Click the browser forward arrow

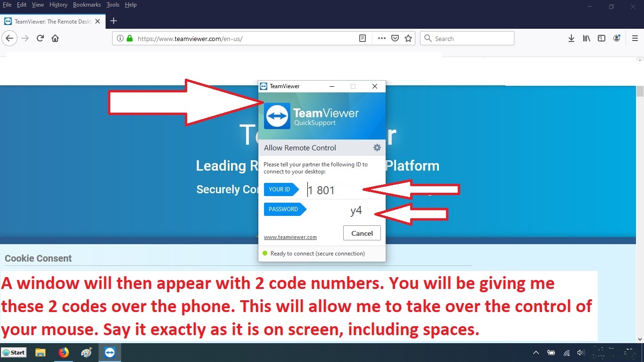point(25,38)
